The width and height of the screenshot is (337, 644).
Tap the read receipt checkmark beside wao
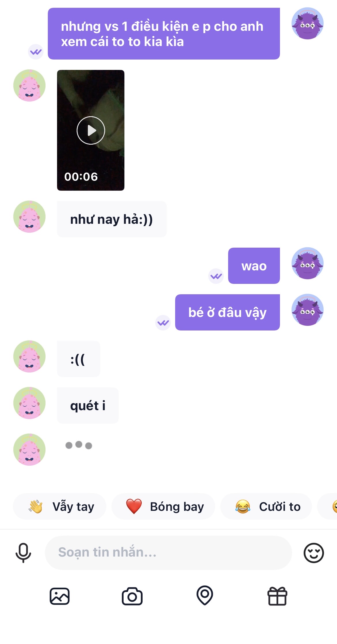point(216,276)
